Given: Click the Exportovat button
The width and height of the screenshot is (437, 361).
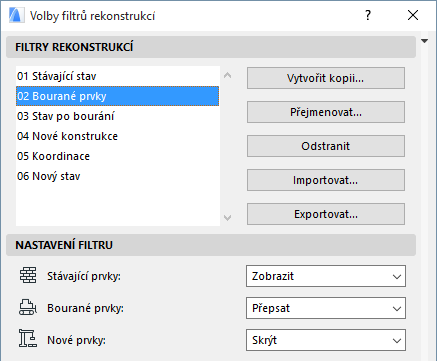Looking at the screenshot, I should coord(326,214).
